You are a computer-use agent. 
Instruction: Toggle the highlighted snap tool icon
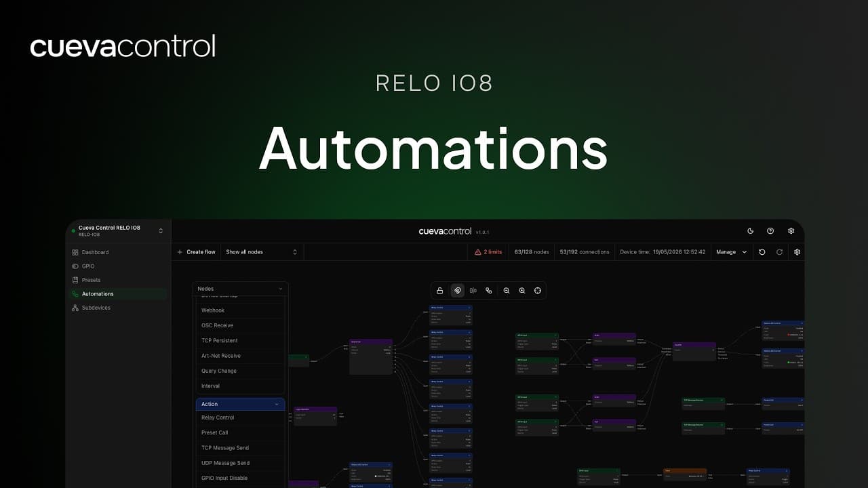click(458, 291)
